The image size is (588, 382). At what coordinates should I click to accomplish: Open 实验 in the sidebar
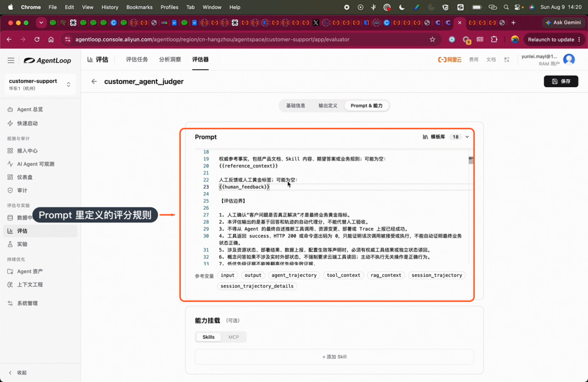22,244
